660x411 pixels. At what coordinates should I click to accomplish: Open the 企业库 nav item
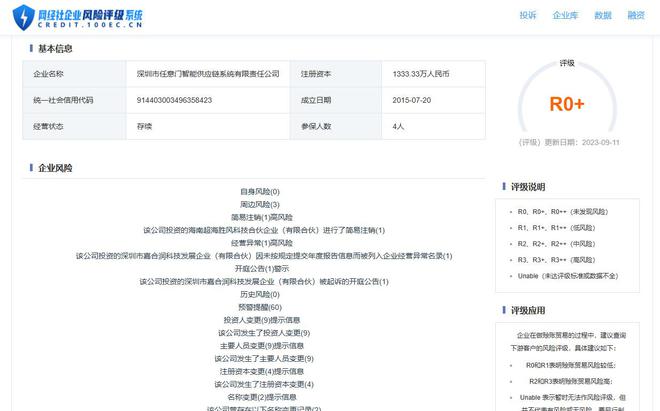tap(565, 15)
